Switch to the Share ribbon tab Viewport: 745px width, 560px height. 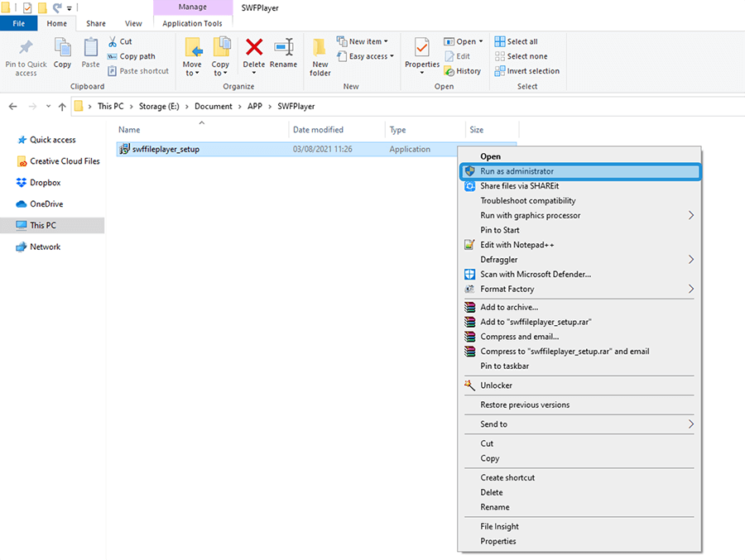96,23
